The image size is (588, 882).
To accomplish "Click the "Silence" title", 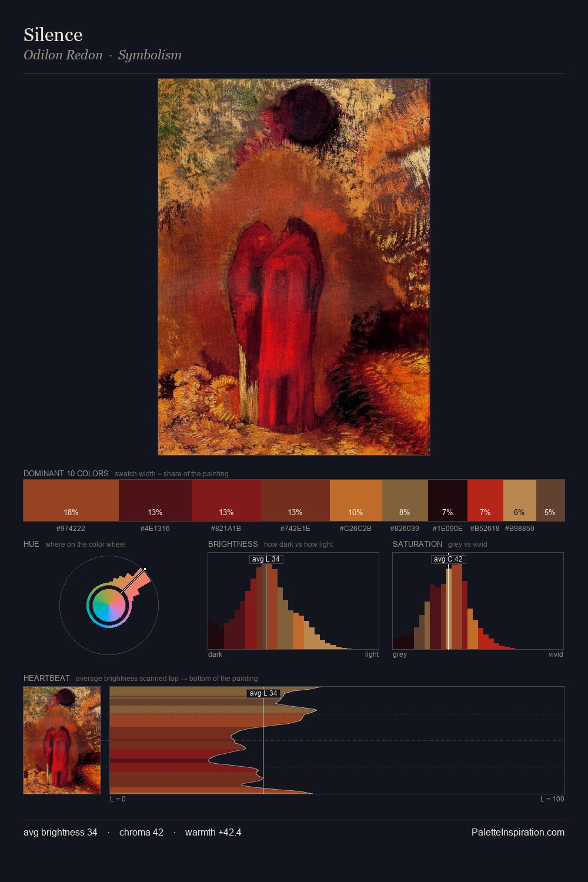I will [53, 35].
